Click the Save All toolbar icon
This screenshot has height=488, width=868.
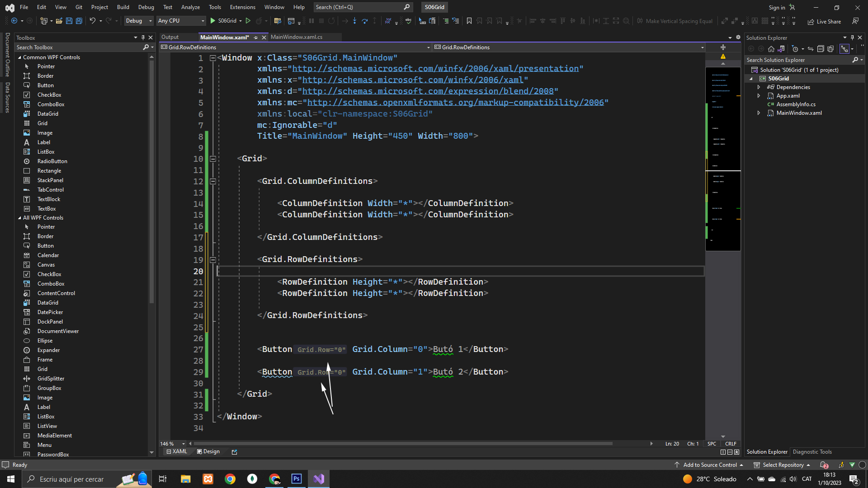click(79, 21)
